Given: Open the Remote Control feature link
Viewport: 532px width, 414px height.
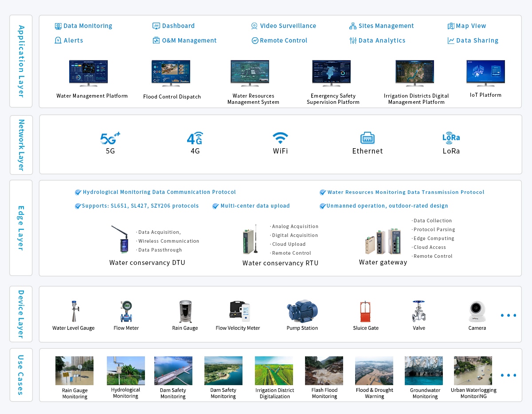Looking at the screenshot, I should coord(283,40).
